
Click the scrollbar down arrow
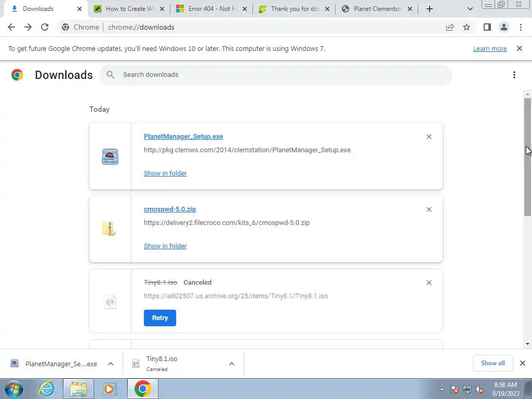(527, 344)
